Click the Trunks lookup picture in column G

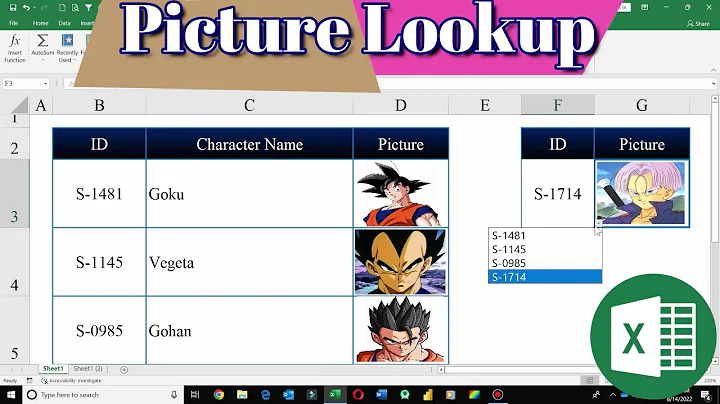(641, 193)
